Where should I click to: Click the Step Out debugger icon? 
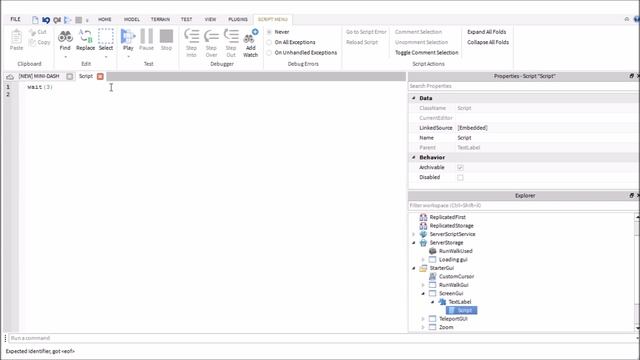point(231,36)
